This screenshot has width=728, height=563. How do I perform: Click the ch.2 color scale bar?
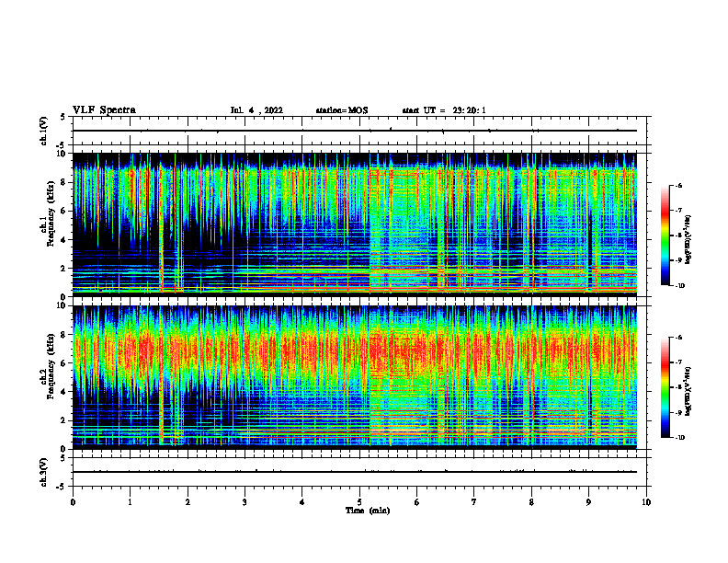click(665, 387)
